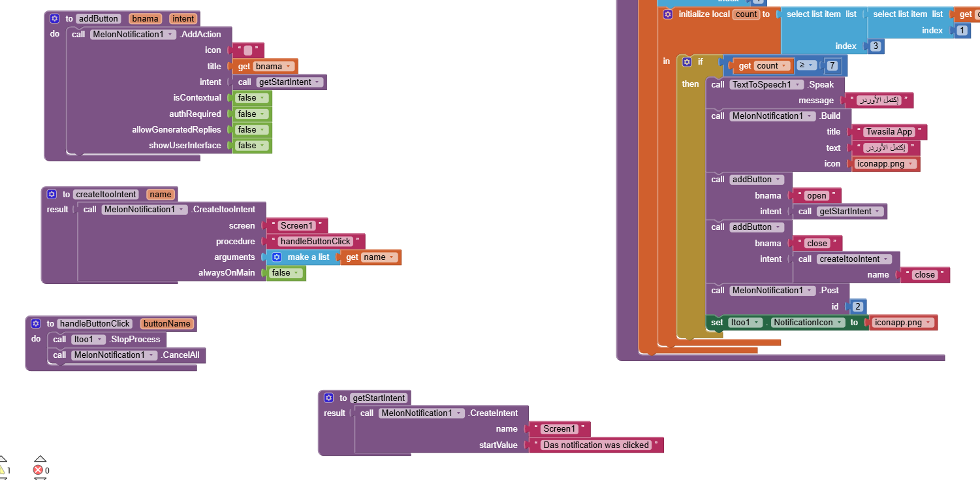Open the get name variable dropdown
The height and width of the screenshot is (480, 980).
(x=379, y=257)
